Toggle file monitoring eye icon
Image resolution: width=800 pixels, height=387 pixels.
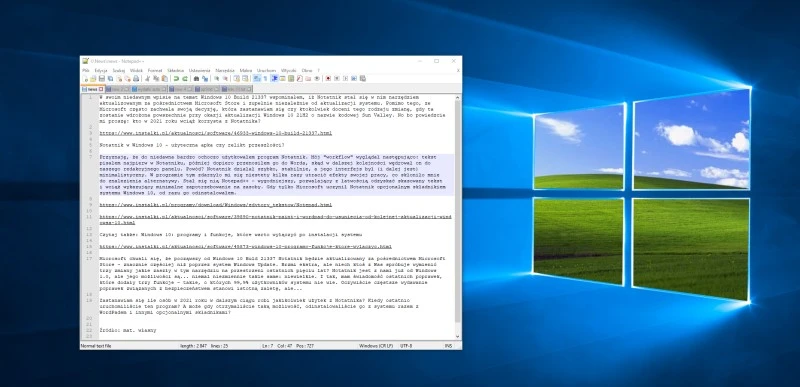317,79
